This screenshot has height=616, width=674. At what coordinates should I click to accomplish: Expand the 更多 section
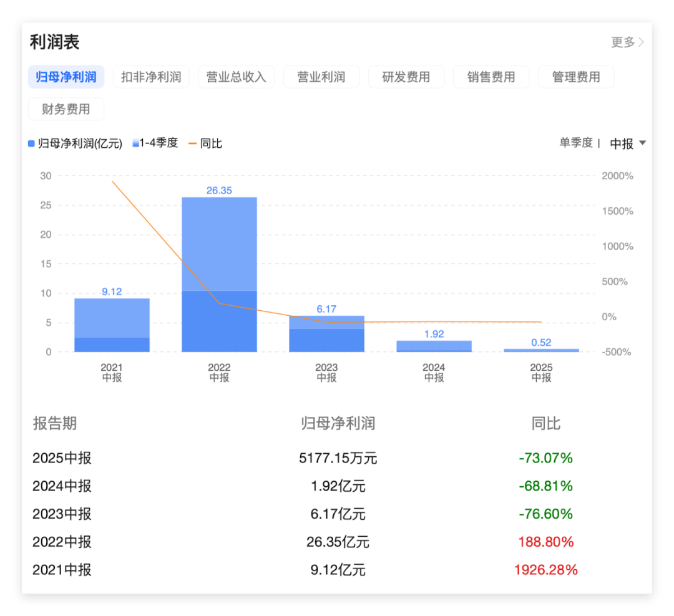pyautogui.click(x=625, y=42)
